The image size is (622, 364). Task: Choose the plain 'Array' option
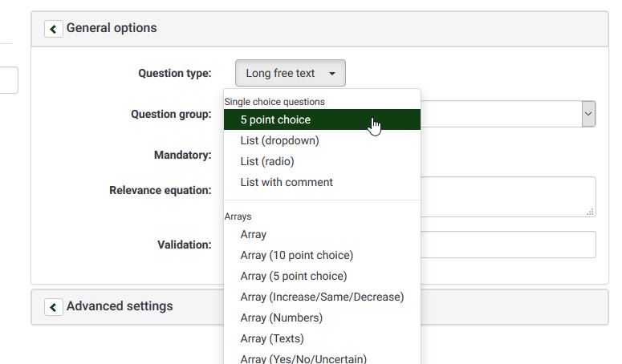click(x=254, y=234)
